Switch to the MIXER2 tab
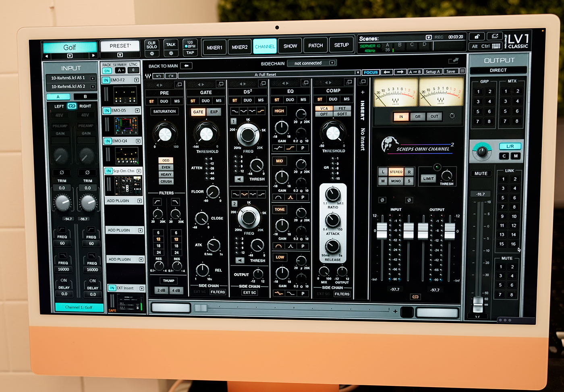This screenshot has height=392, width=564. pos(240,47)
